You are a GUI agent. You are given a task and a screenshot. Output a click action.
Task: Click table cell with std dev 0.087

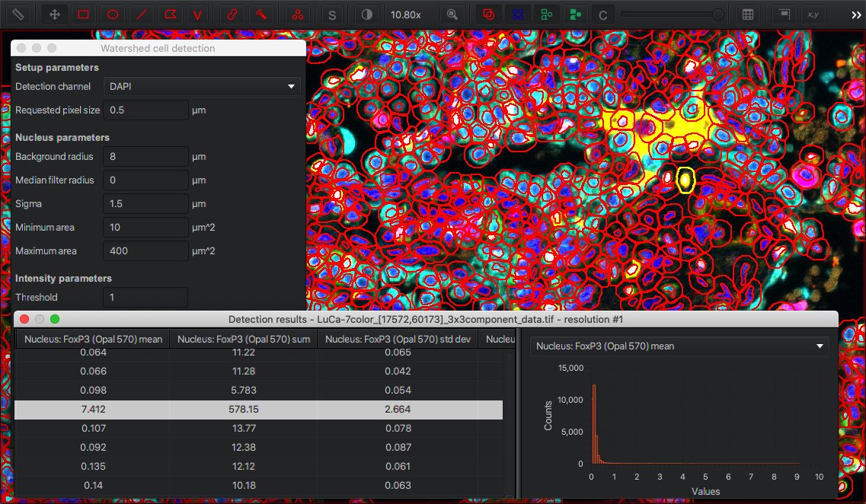398,447
